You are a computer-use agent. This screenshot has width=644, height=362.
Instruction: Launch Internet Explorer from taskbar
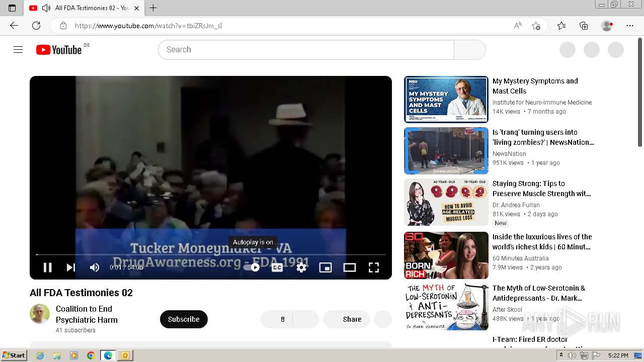40,355
